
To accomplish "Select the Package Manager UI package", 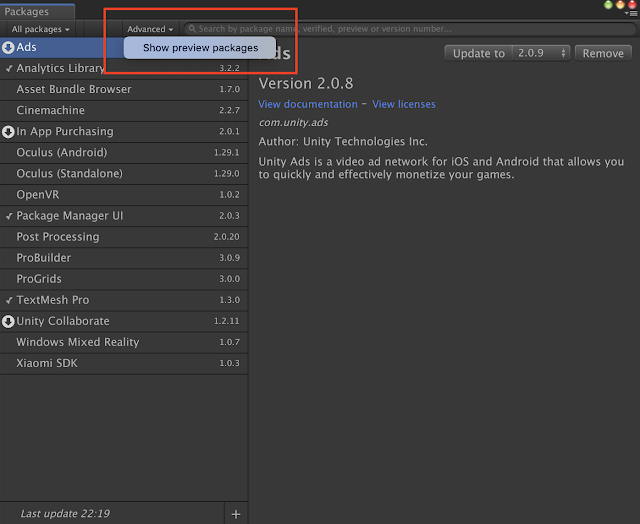I will (x=124, y=216).
